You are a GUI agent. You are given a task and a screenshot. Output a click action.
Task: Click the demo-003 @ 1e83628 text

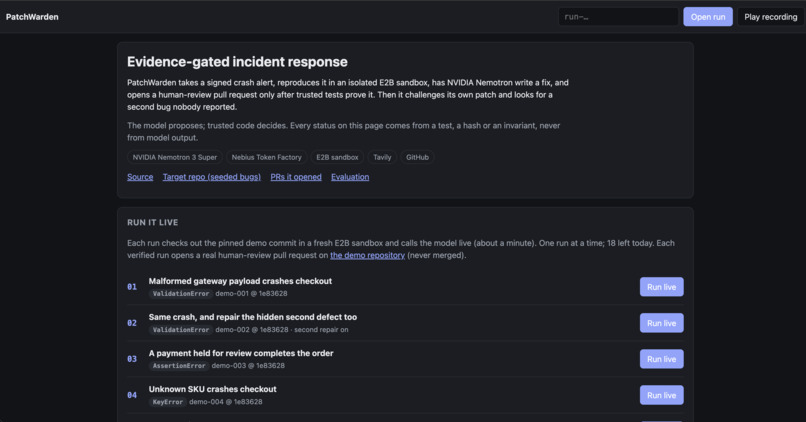pyautogui.click(x=248, y=365)
